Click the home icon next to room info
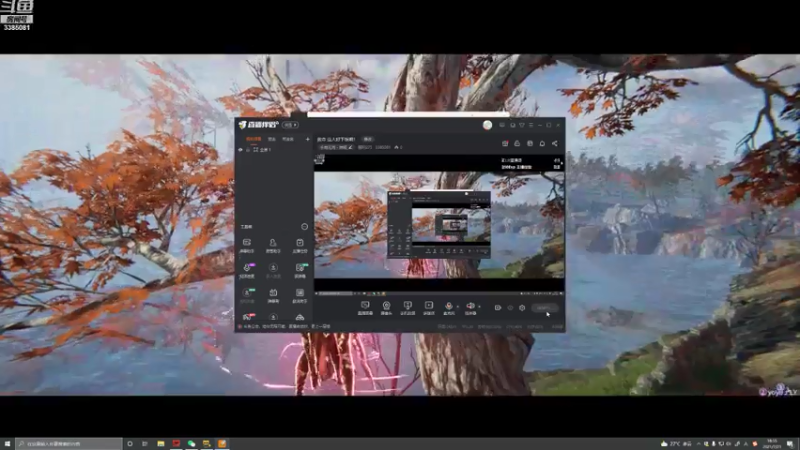 [397, 147]
